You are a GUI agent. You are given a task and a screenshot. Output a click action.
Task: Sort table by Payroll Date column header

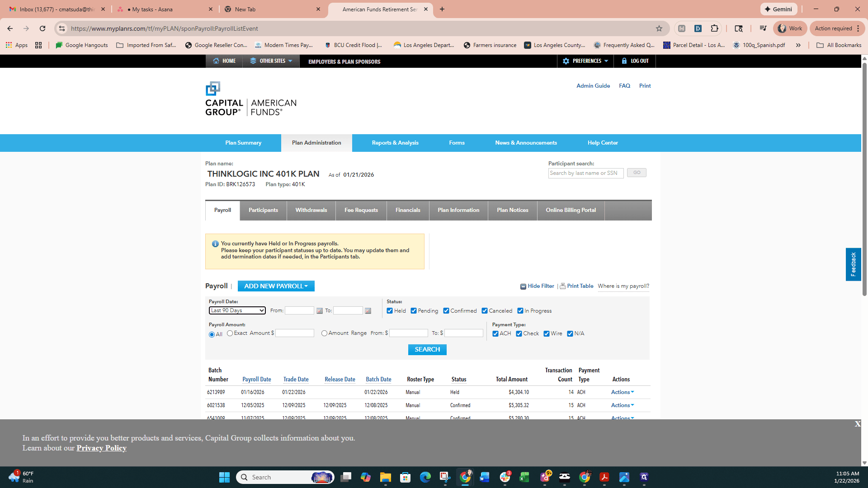click(257, 380)
